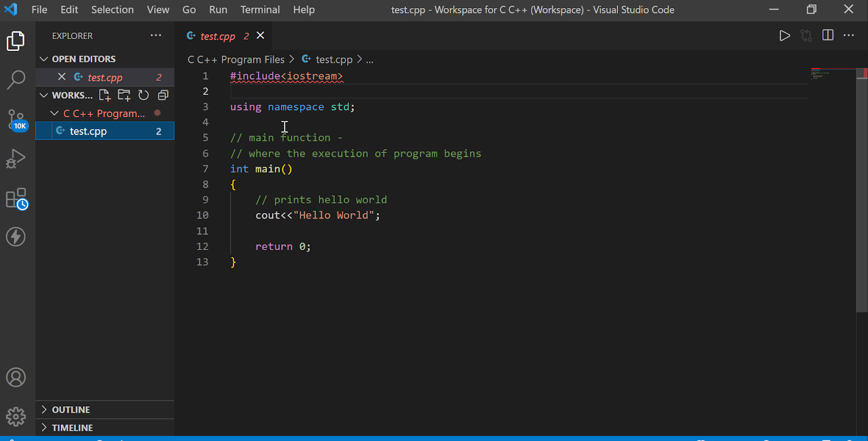The image size is (868, 441).
Task: Close test.cpp from the Open Editors list
Action: [x=62, y=77]
